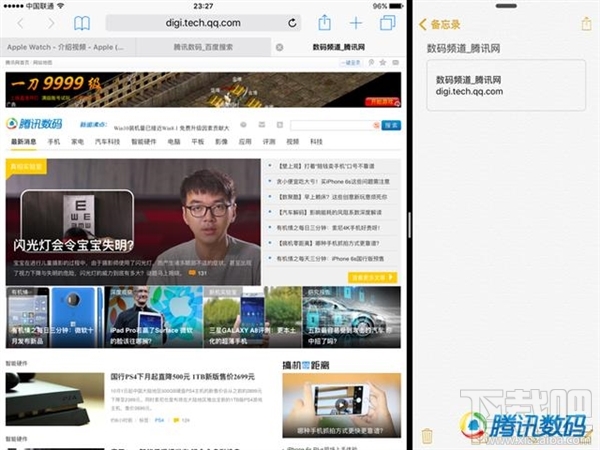Viewport: 600px width, 450px height.
Task: Open the 评测 navigation item
Action: [269, 142]
